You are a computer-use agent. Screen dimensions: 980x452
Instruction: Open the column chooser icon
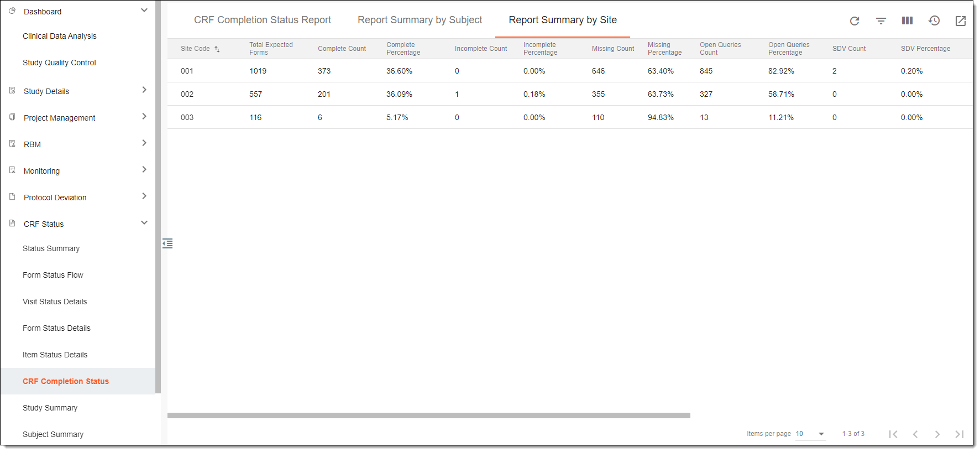(907, 20)
